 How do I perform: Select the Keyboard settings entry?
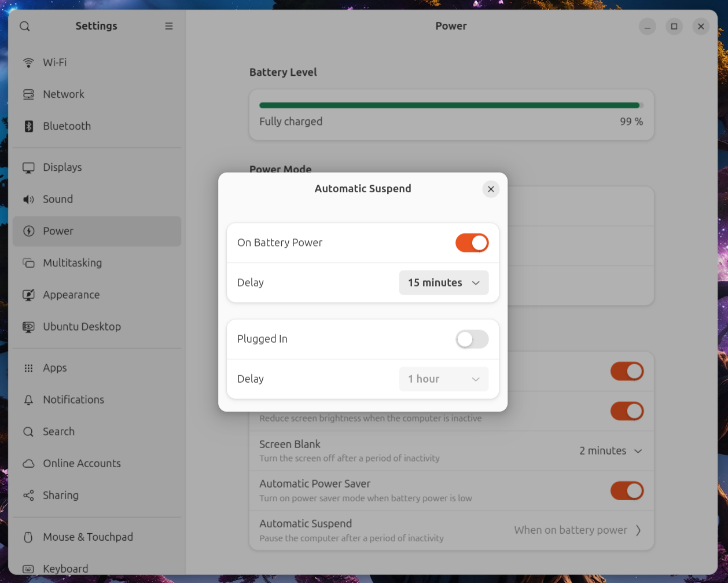65,568
